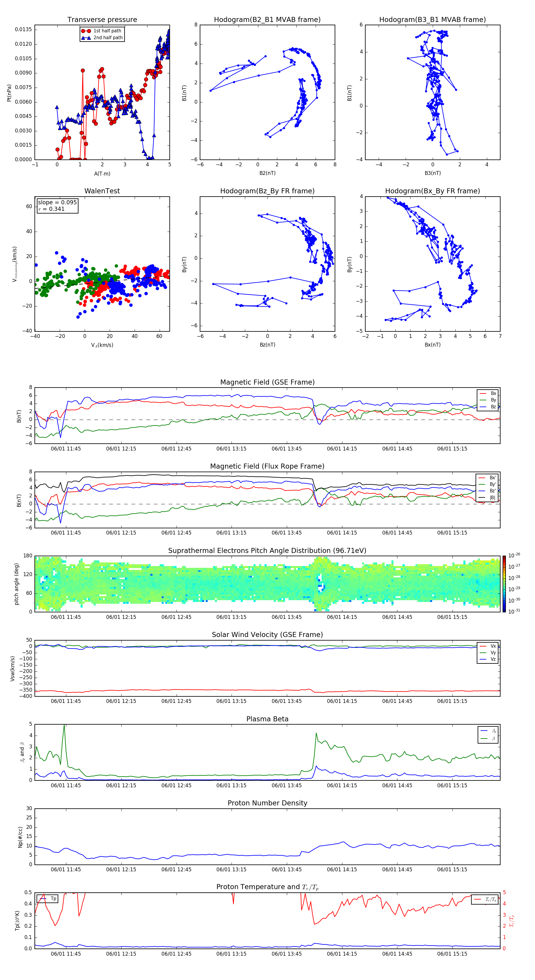The image size is (535, 980).
Task: Click the 'Plasma Beta' plot title
Action: pos(267,719)
